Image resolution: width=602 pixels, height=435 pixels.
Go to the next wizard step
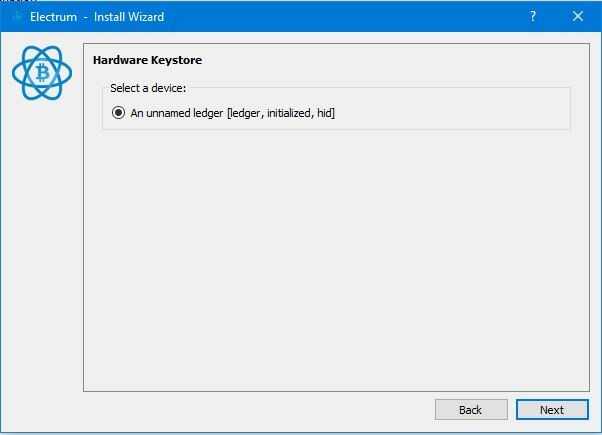tap(552, 410)
